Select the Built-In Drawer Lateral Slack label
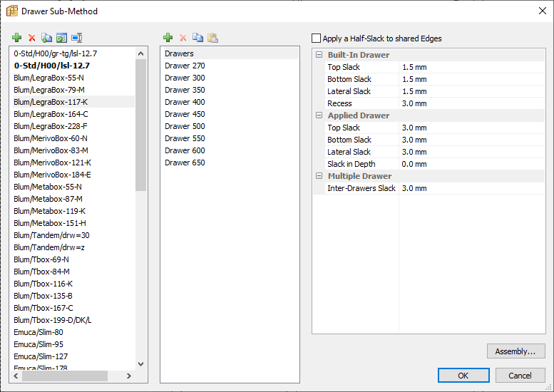This screenshot has height=392, width=554. (x=349, y=91)
